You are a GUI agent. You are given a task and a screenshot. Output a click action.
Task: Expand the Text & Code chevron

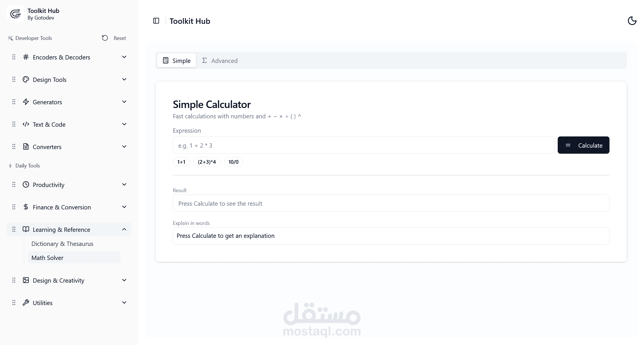click(124, 124)
